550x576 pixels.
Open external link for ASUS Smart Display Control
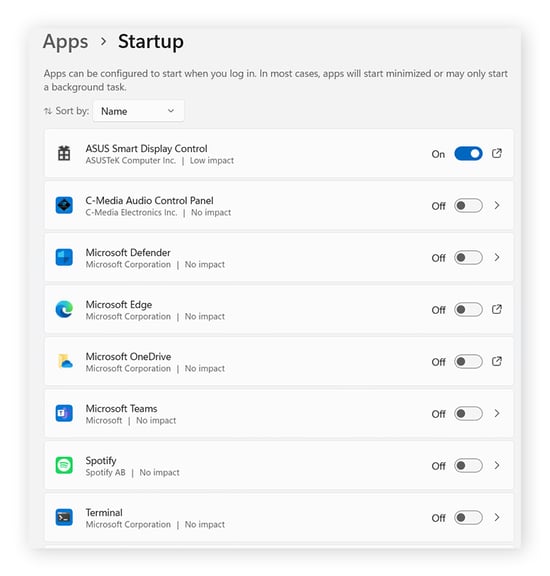(x=497, y=153)
